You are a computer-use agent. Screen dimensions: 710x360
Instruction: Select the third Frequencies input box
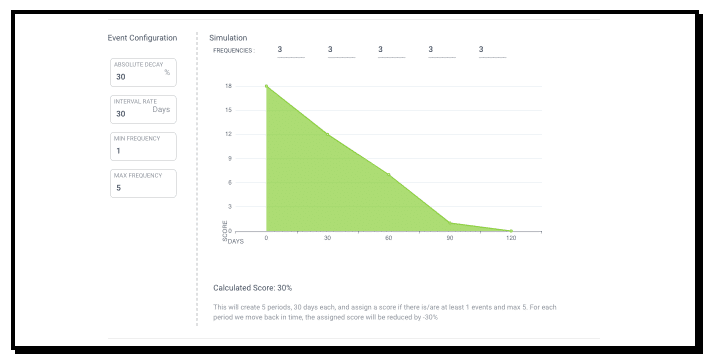pyautogui.click(x=392, y=50)
